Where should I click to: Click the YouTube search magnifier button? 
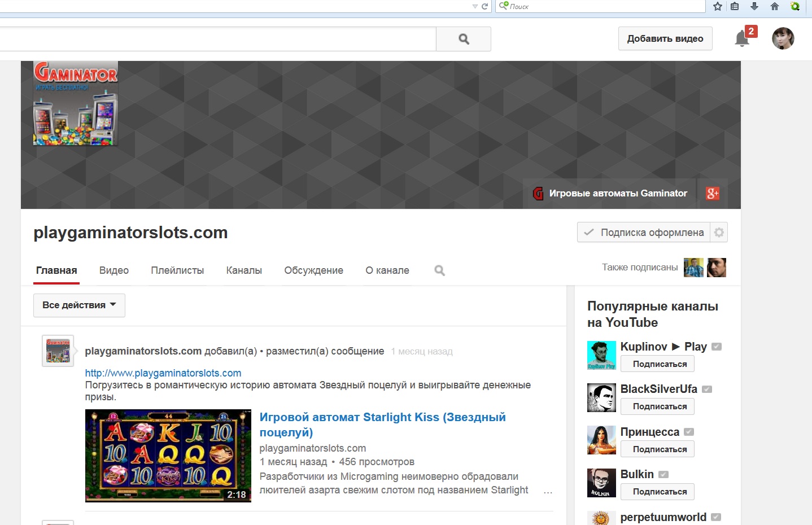pos(464,39)
